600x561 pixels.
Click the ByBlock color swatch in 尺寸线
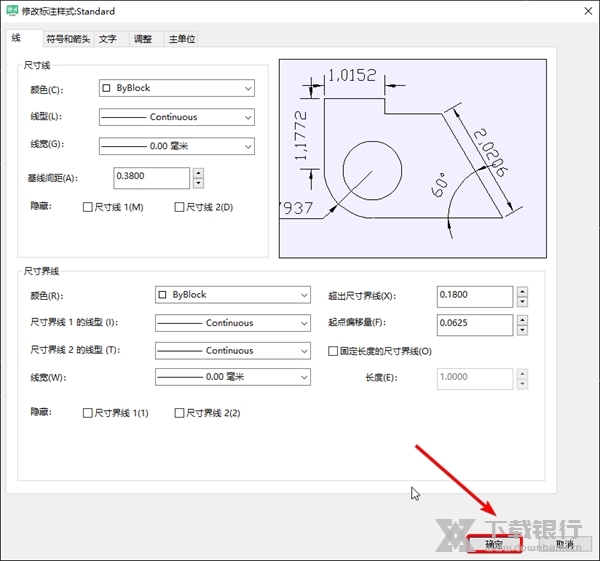pyautogui.click(x=106, y=88)
